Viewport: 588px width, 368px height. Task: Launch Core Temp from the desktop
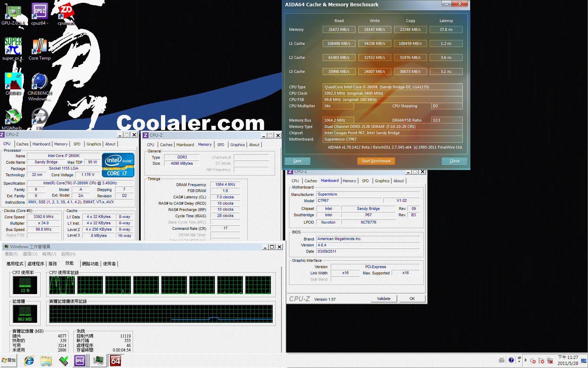(40, 49)
